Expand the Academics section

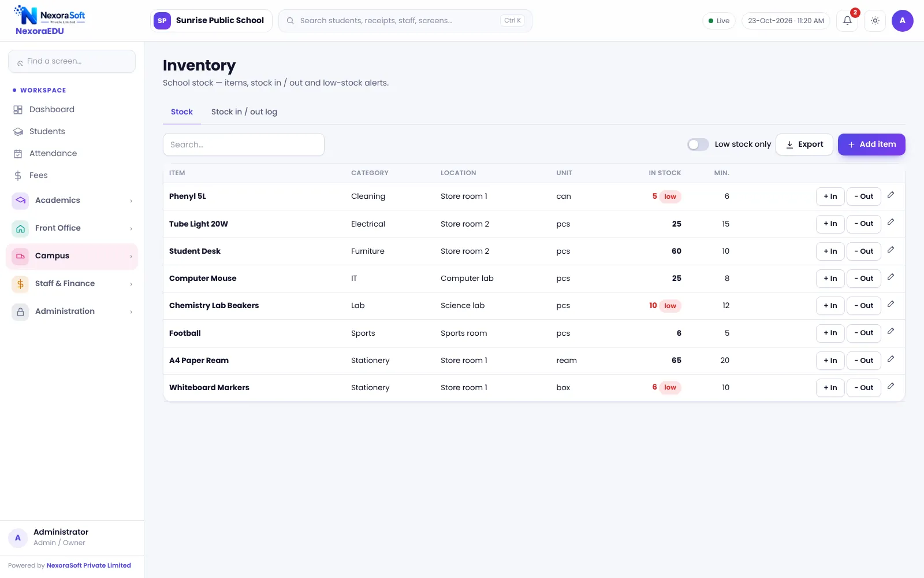72,200
